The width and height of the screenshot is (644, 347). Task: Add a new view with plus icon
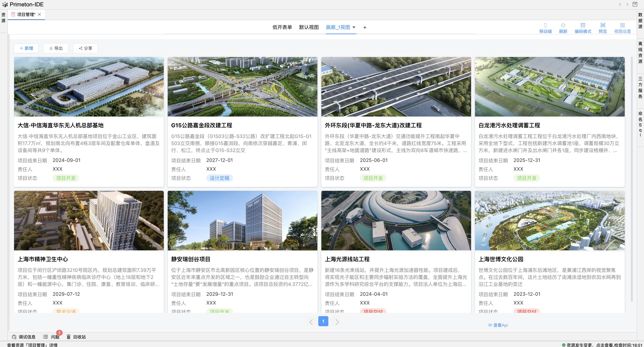pyautogui.click(x=365, y=27)
